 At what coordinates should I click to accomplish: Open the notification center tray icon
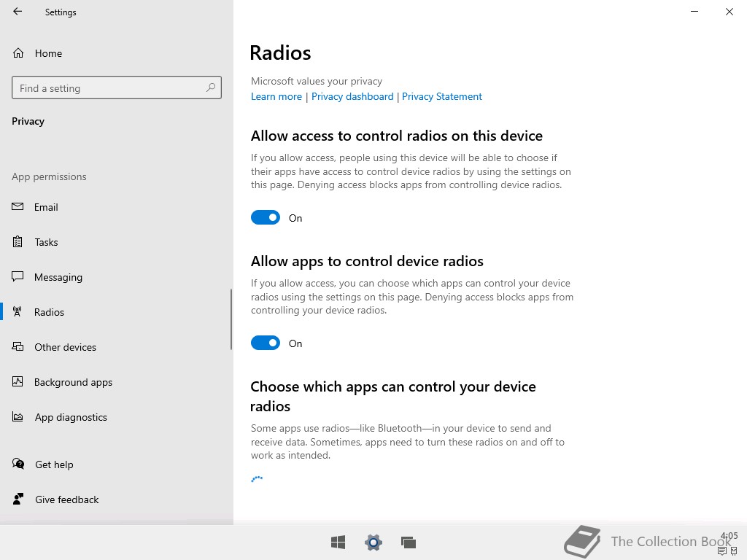click(x=722, y=551)
